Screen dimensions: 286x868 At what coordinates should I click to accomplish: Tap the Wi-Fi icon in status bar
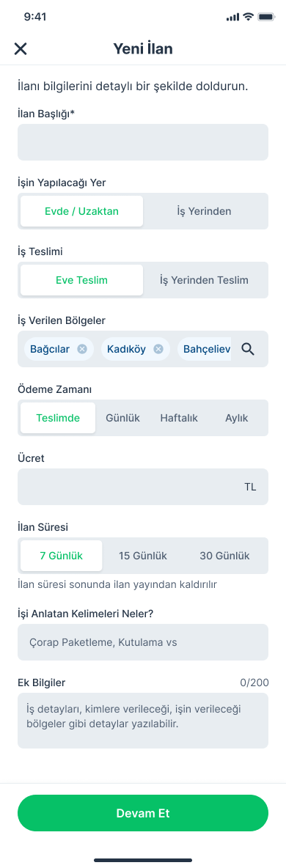248,17
